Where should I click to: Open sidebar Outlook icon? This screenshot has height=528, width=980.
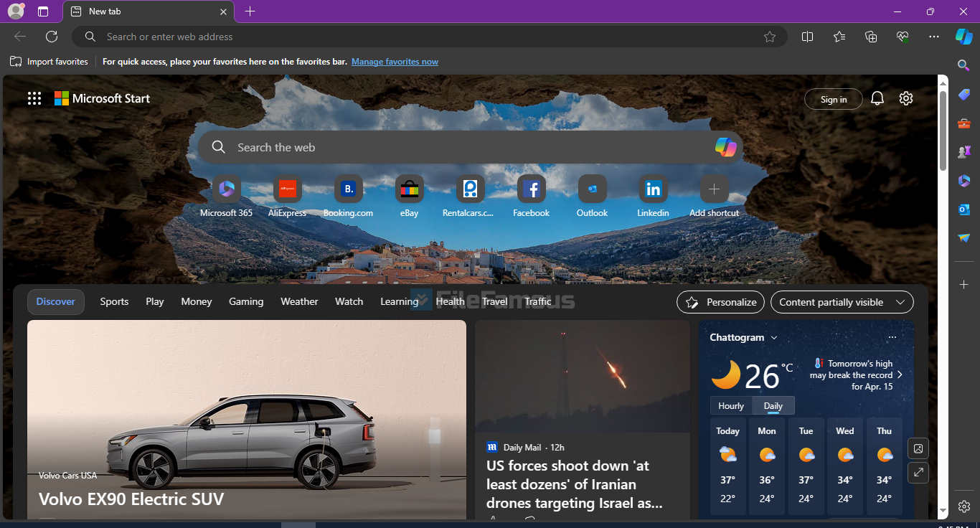click(x=964, y=209)
